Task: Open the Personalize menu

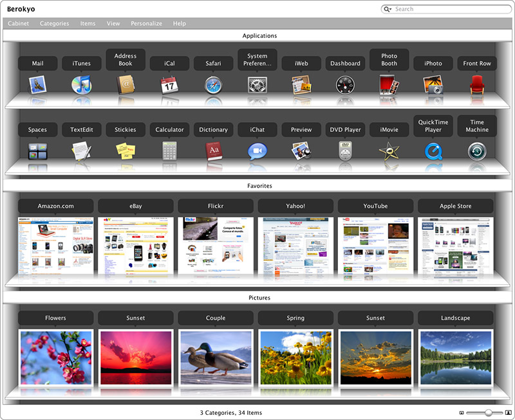Action: [146, 23]
